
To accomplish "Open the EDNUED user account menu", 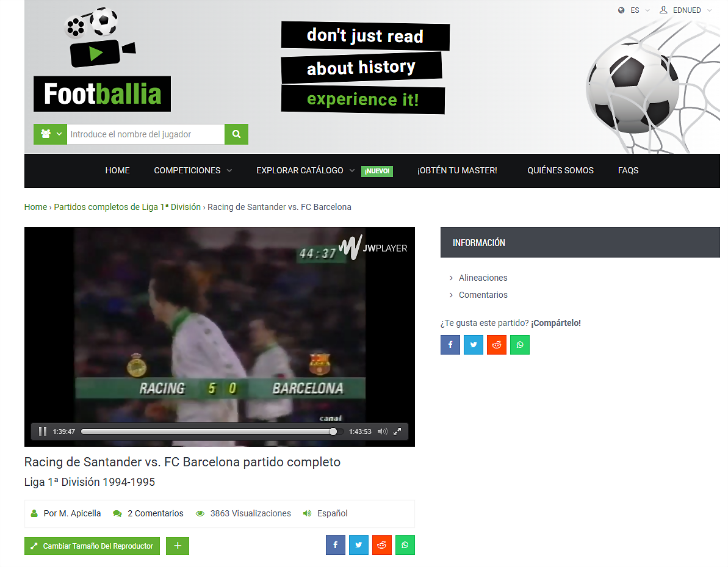I will (692, 10).
